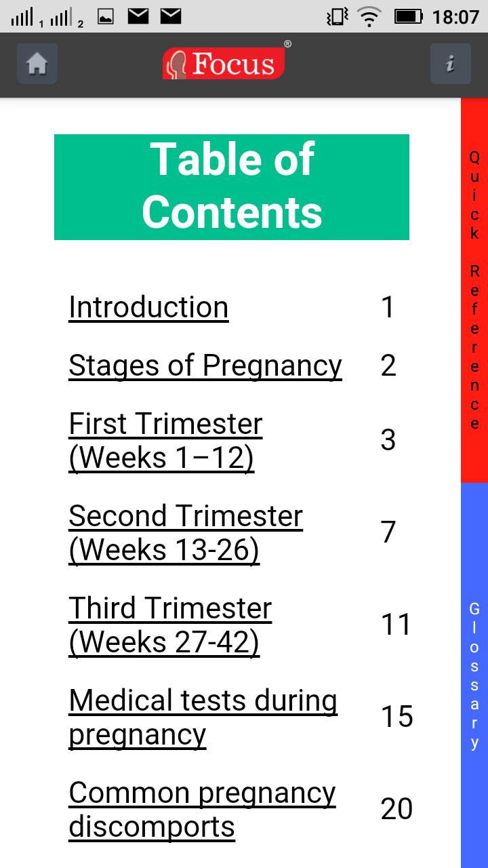Tap the first mail notification icon

click(x=138, y=16)
